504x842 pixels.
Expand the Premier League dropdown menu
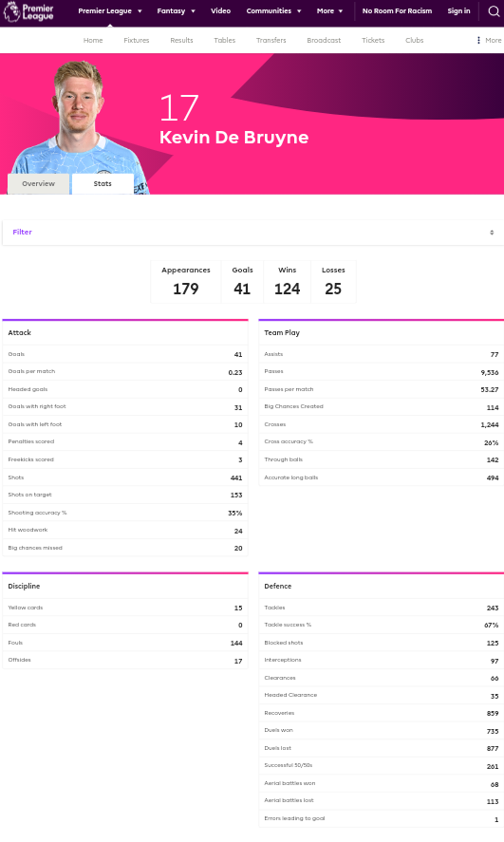[110, 11]
